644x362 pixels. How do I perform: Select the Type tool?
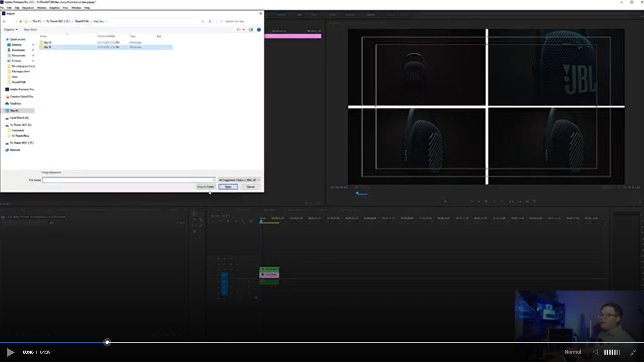pyautogui.click(x=201, y=231)
